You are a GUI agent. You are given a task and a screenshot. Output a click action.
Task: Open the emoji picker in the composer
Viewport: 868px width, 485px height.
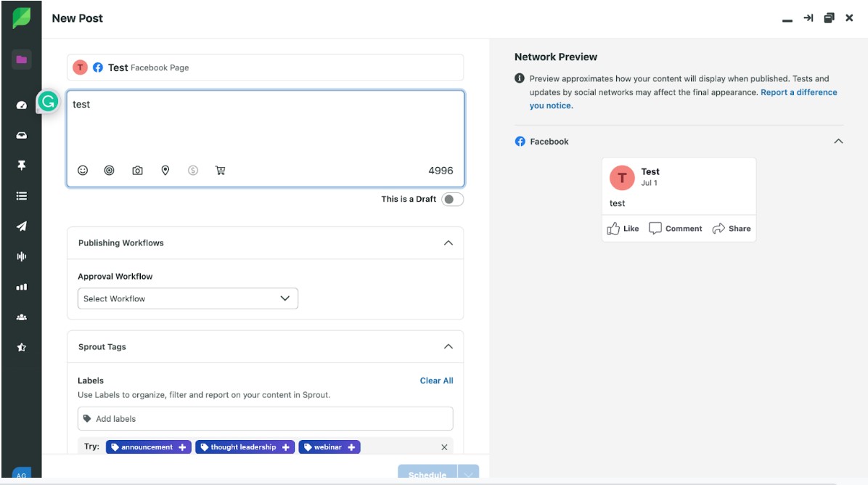(x=83, y=170)
